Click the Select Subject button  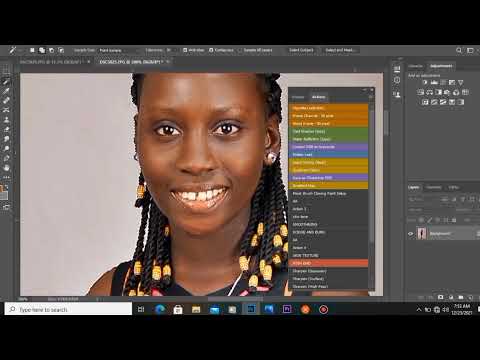301,50
